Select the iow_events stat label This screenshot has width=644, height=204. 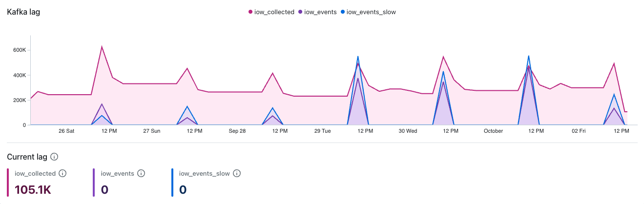pyautogui.click(x=117, y=173)
